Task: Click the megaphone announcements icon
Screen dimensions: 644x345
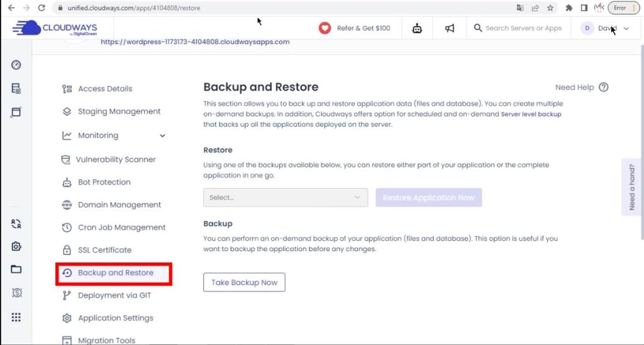Action: coord(450,28)
